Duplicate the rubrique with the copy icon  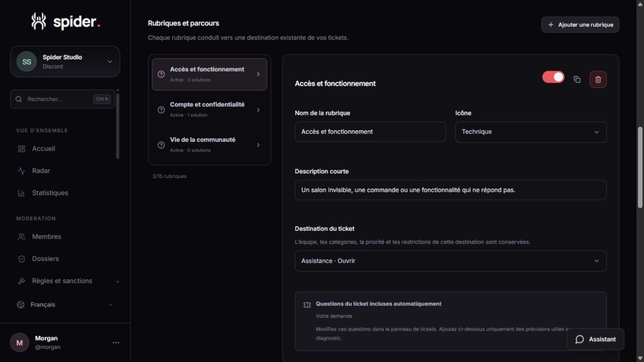click(x=577, y=79)
